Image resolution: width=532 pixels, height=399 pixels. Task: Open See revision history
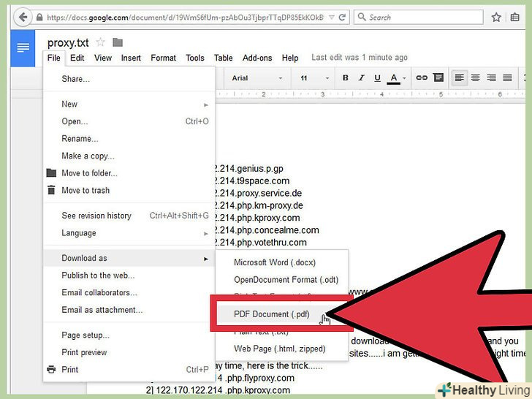coord(129,216)
